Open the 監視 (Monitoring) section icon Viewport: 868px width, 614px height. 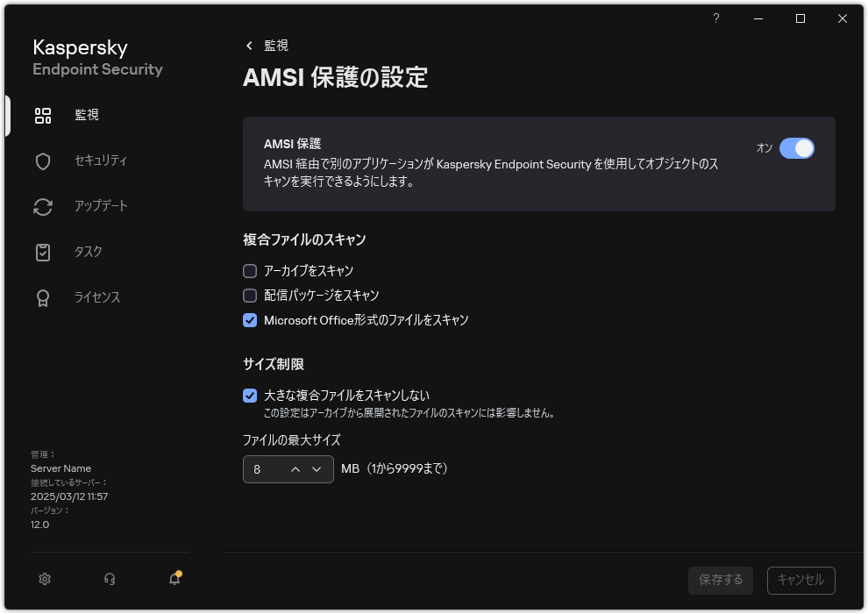[43, 115]
